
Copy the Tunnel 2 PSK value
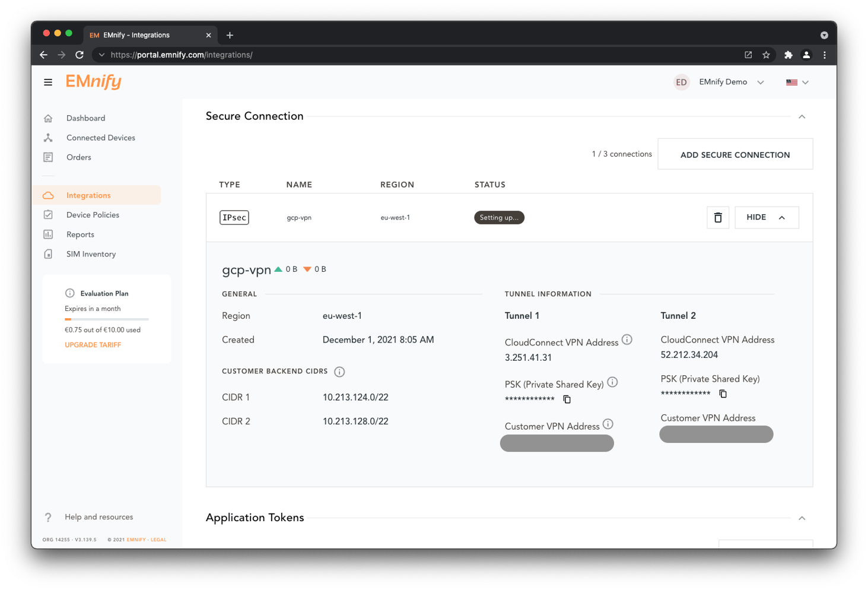coord(723,394)
